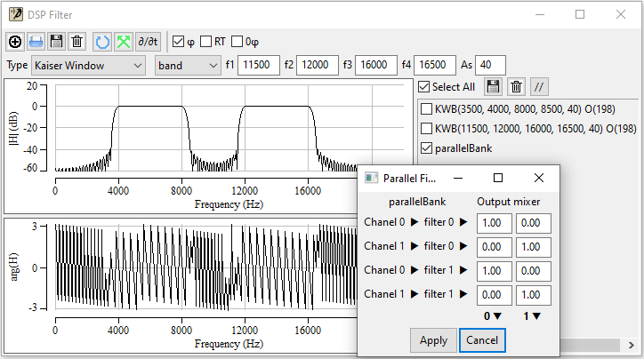The width and height of the screenshot is (644, 359).
Task: Click Cancel in Parallel Filter dialog
Action: tap(482, 340)
